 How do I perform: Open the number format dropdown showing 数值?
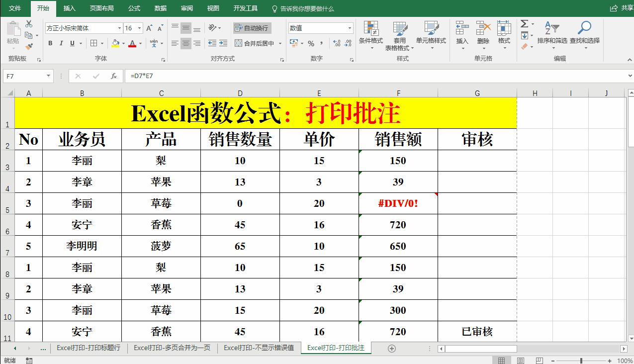pyautogui.click(x=320, y=28)
